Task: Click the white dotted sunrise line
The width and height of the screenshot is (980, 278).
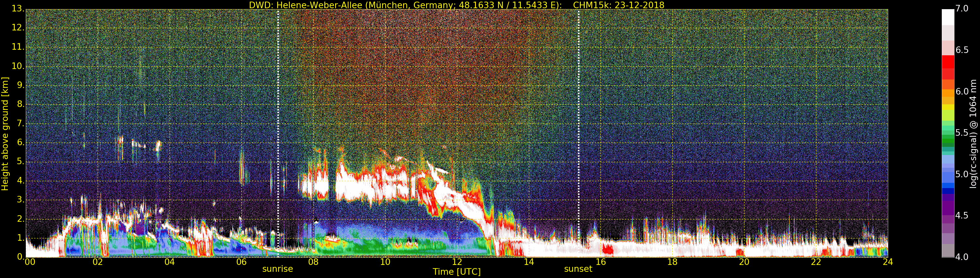Action: (278, 133)
